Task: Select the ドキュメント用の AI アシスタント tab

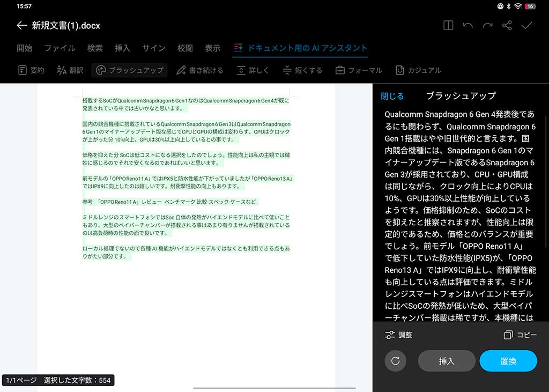Action: point(300,48)
